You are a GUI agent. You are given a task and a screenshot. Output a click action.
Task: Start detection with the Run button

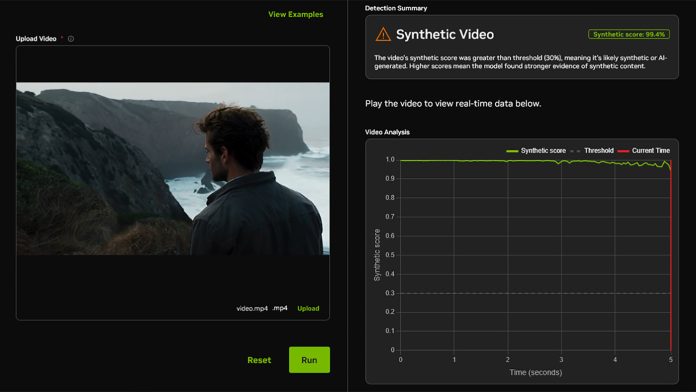coord(309,360)
